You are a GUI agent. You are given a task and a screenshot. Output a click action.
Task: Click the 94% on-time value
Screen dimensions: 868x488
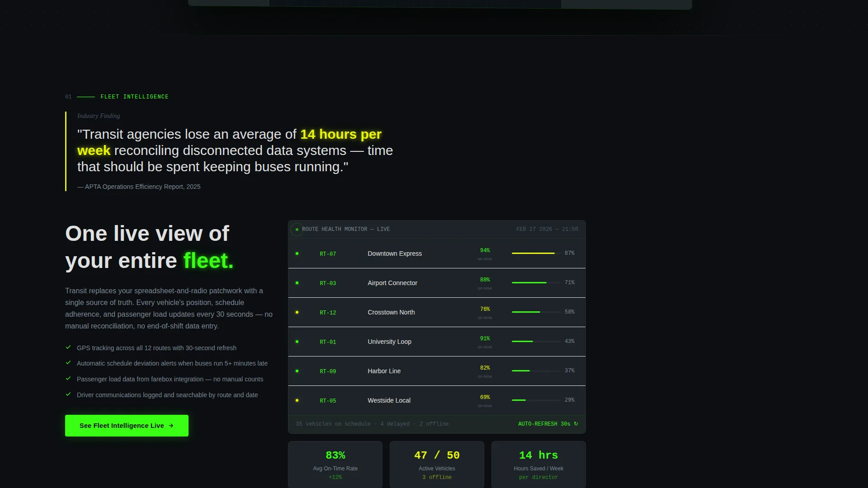(485, 250)
